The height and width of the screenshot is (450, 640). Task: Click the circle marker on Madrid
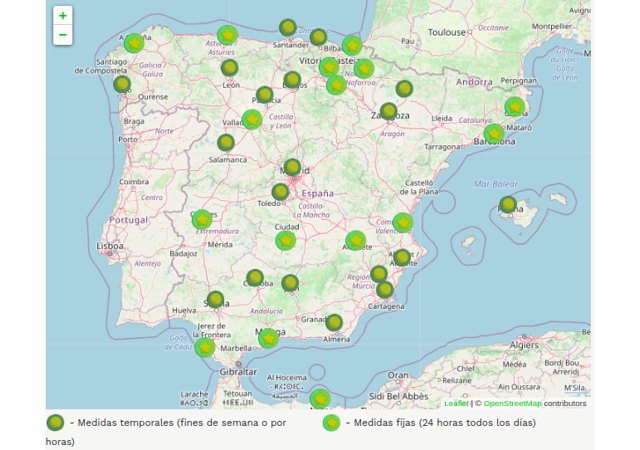[292, 167]
